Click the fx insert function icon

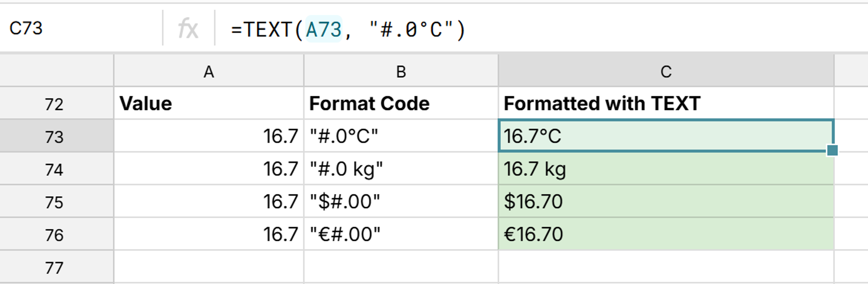tap(188, 29)
